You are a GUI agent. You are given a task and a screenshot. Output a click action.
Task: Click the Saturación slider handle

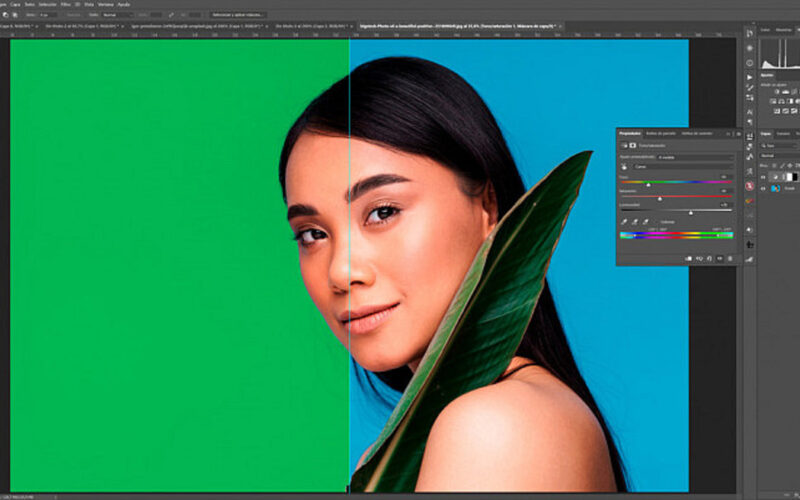[660, 199]
